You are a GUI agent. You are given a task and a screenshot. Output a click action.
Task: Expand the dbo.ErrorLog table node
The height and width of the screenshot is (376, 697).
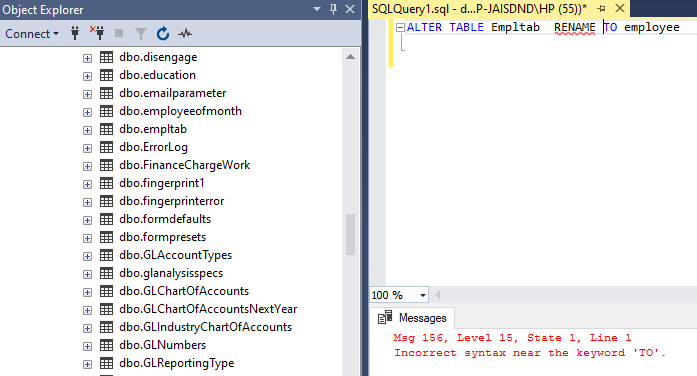87,148
